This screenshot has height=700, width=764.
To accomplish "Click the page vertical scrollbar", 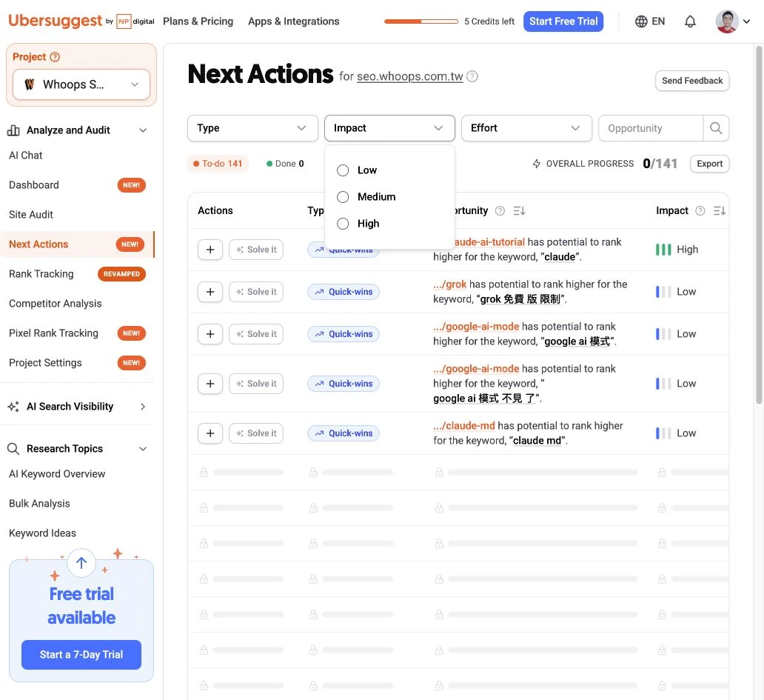I will pos(759,224).
